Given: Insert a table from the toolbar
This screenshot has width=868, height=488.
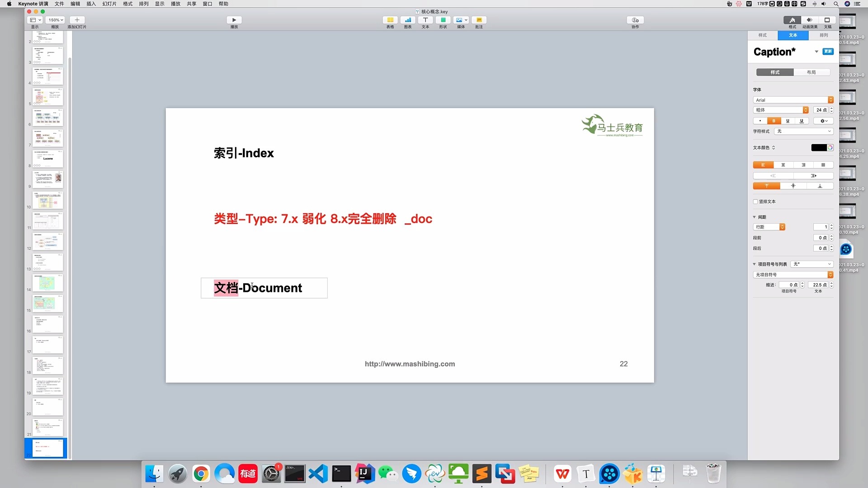Looking at the screenshot, I should click(390, 20).
